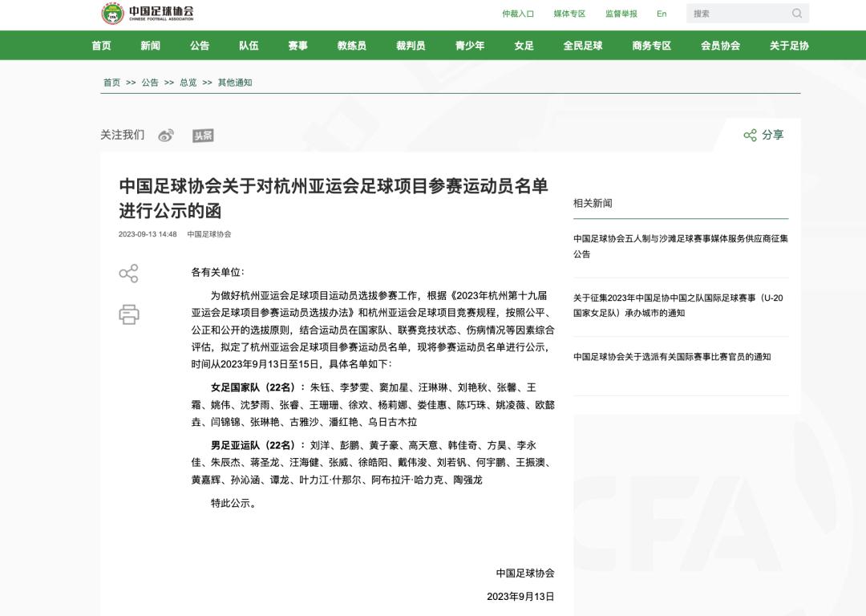Open the 媒体专区 link

[x=569, y=14]
